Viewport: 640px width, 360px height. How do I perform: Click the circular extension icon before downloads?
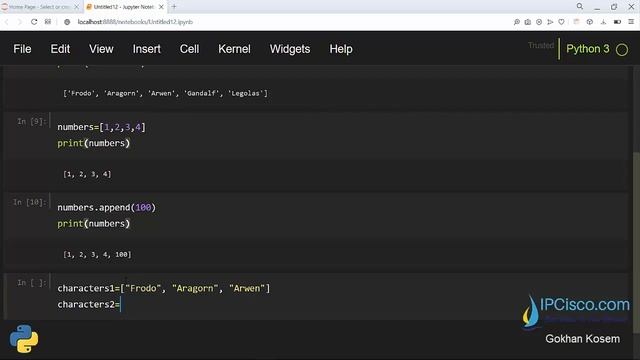coord(590,22)
